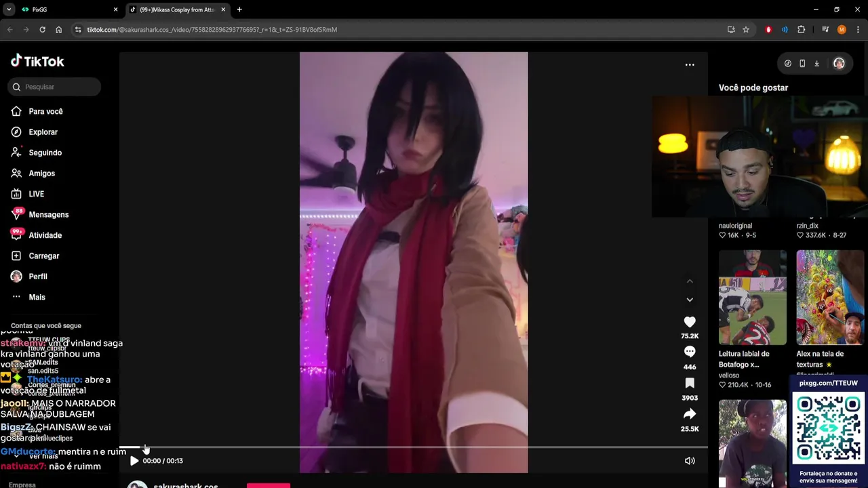This screenshot has width=868, height=488.
Task: Open the red hand ad-blocker extension
Action: 768,30
